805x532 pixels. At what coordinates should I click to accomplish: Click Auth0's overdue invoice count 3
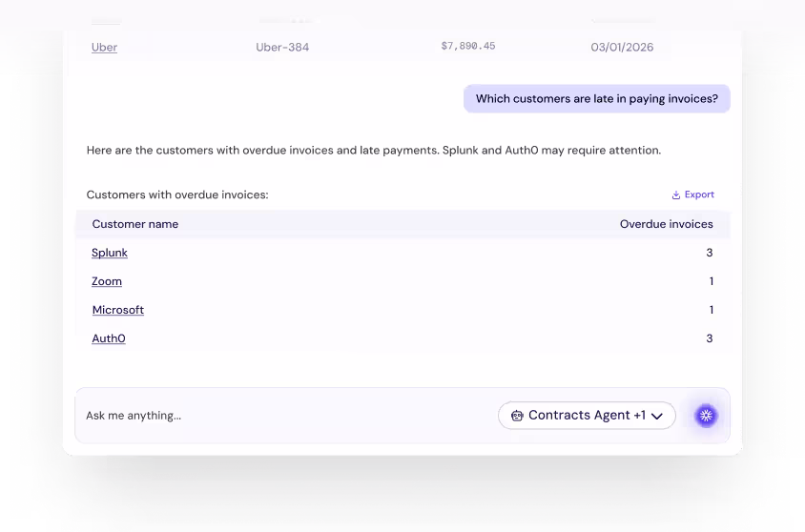pyautogui.click(x=710, y=338)
